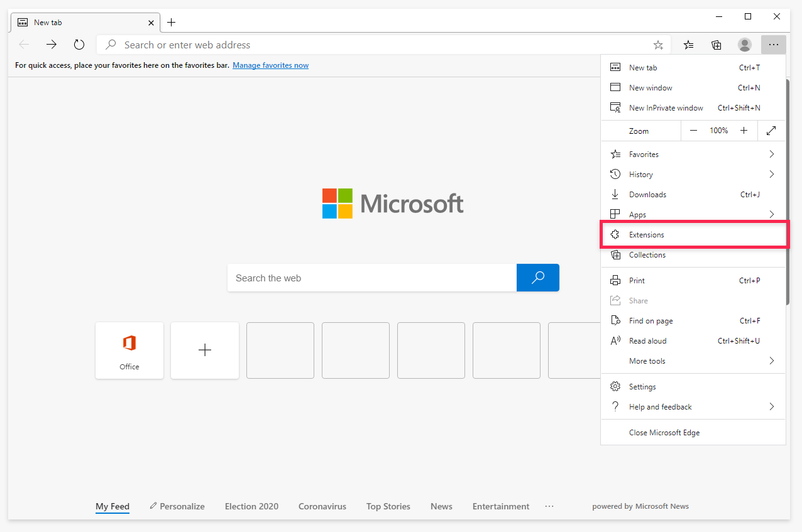Open a new tab with the plus button
The height and width of the screenshot is (532, 802).
[x=171, y=23]
